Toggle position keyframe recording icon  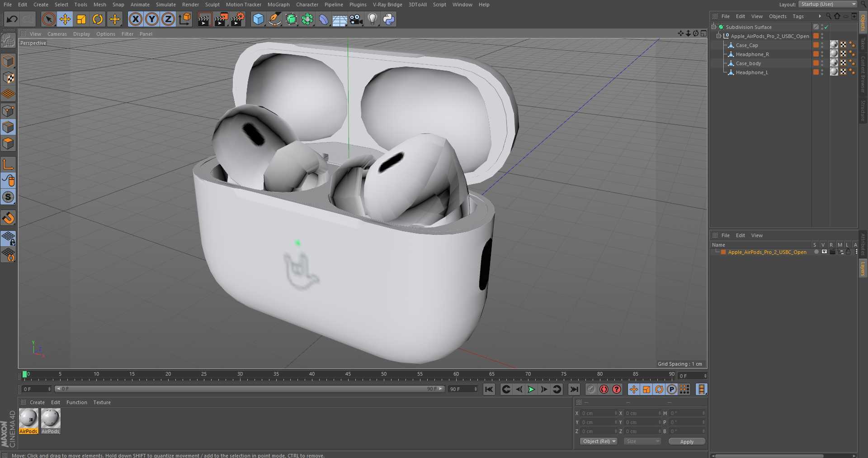[634, 389]
